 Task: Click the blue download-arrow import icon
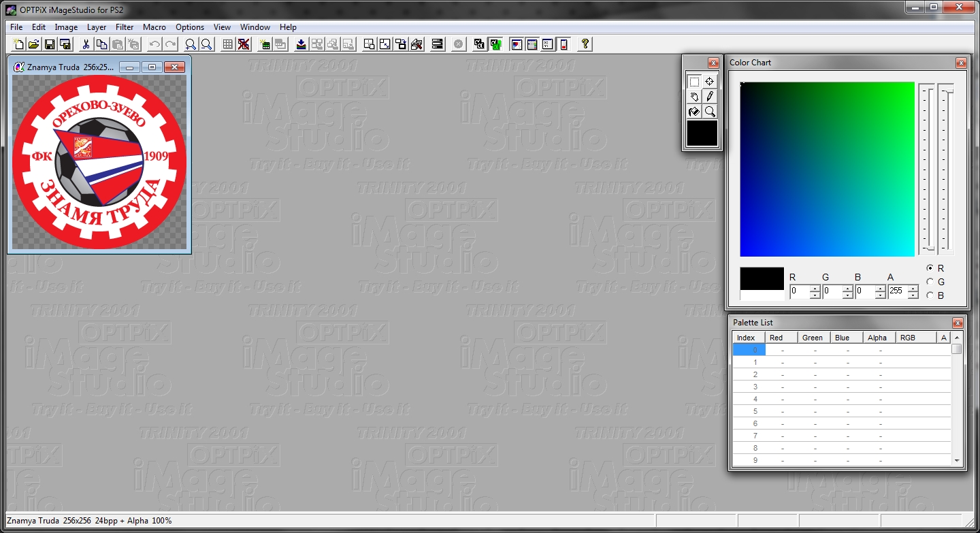(301, 44)
